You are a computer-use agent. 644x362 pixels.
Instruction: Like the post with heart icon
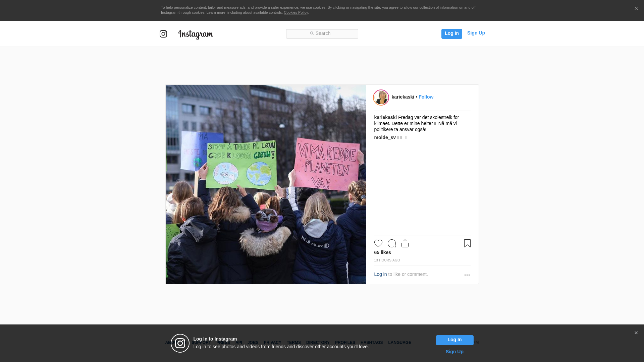click(x=378, y=243)
